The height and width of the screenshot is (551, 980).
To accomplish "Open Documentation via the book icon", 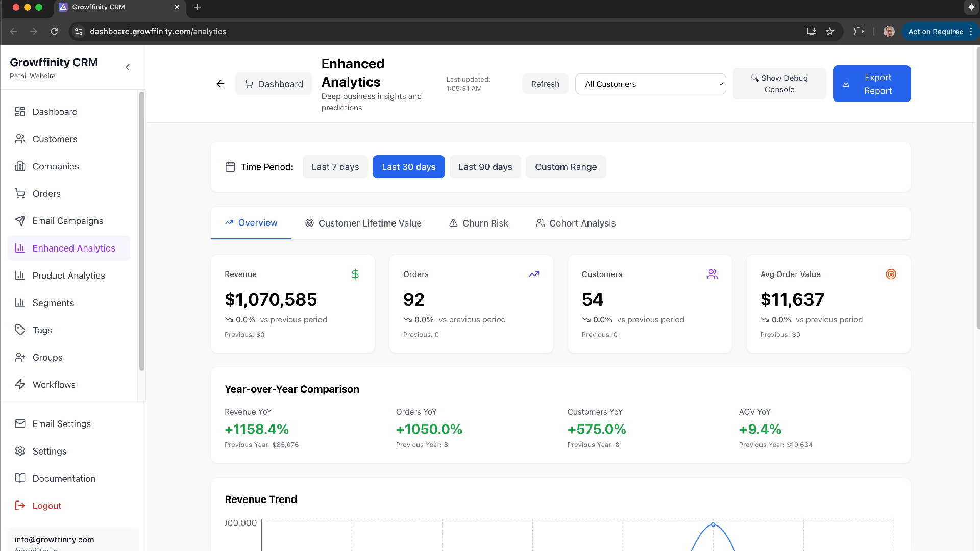I will coord(20,478).
